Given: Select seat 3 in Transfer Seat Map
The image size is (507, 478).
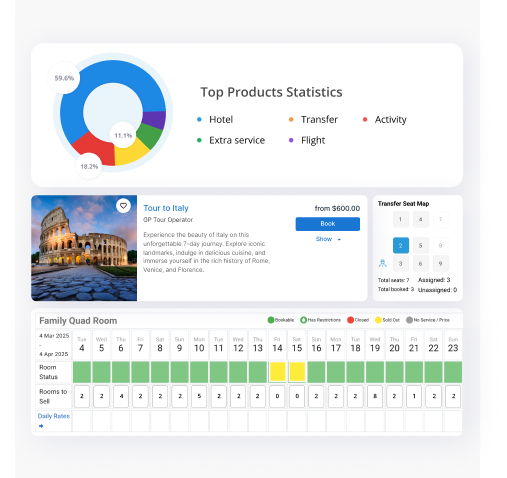Looking at the screenshot, I should (x=401, y=264).
